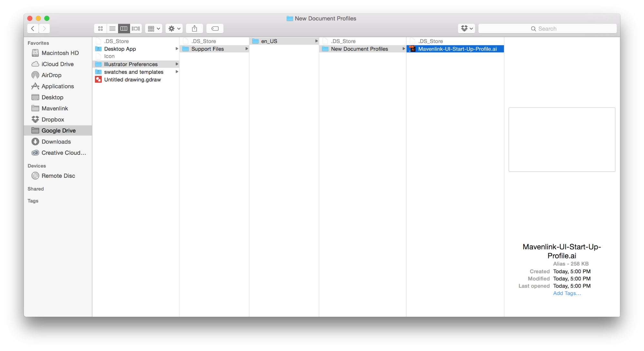
Task: Click the Illustrator file icon of Mavenlink profile
Action: pos(412,49)
